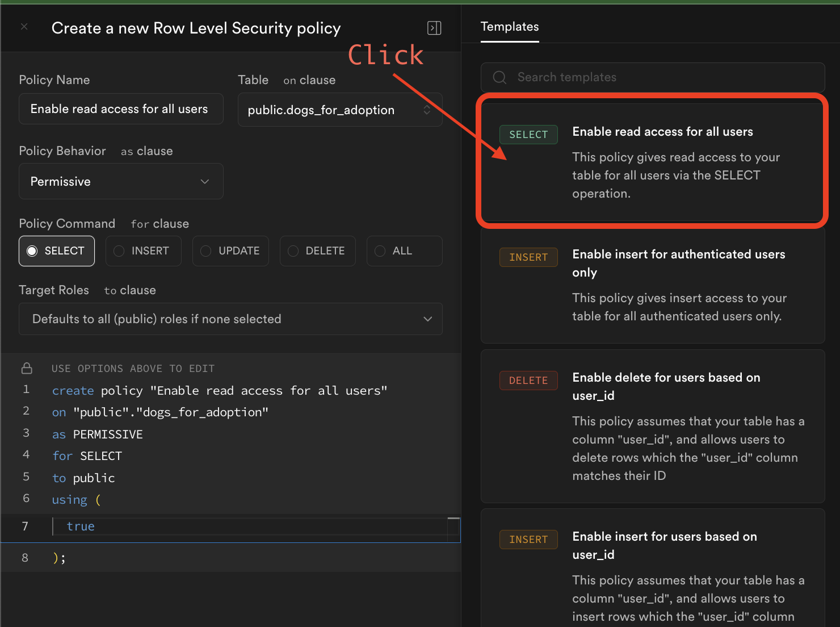This screenshot has height=627, width=840.
Task: Click the INSERT badge for authenticated users template
Action: point(528,257)
